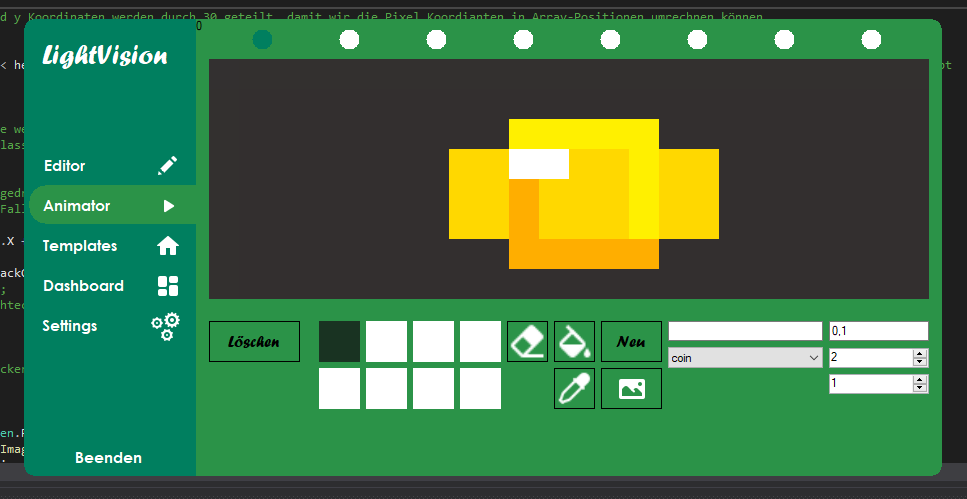The height and width of the screenshot is (499, 967).
Task: Select the sixth frame dot
Action: click(697, 39)
